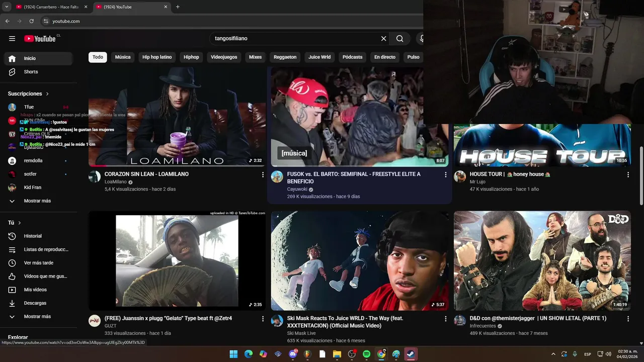Viewport: 644px width, 362px height.
Task: Select the Juice Wrld filter chip
Action: point(319,57)
